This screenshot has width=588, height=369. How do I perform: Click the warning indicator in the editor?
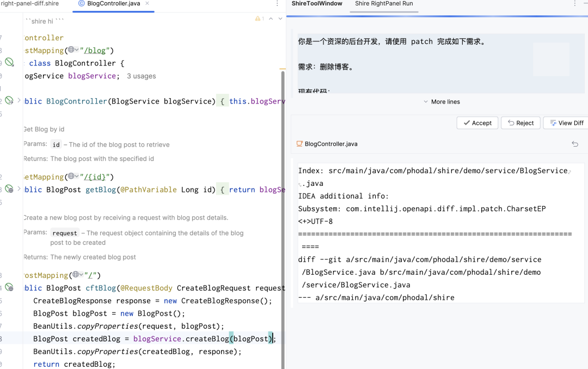[x=260, y=19]
